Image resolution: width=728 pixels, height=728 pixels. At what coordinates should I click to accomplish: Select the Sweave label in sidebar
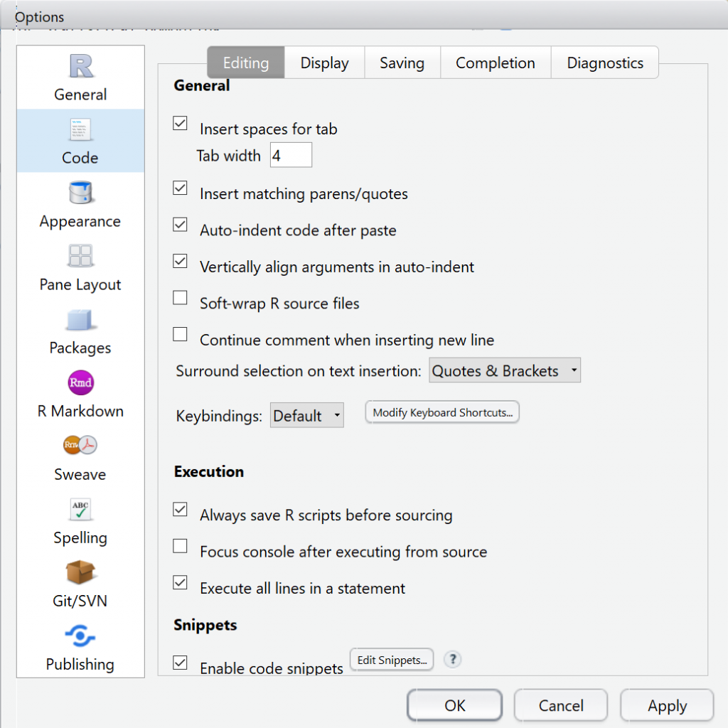coord(80,474)
